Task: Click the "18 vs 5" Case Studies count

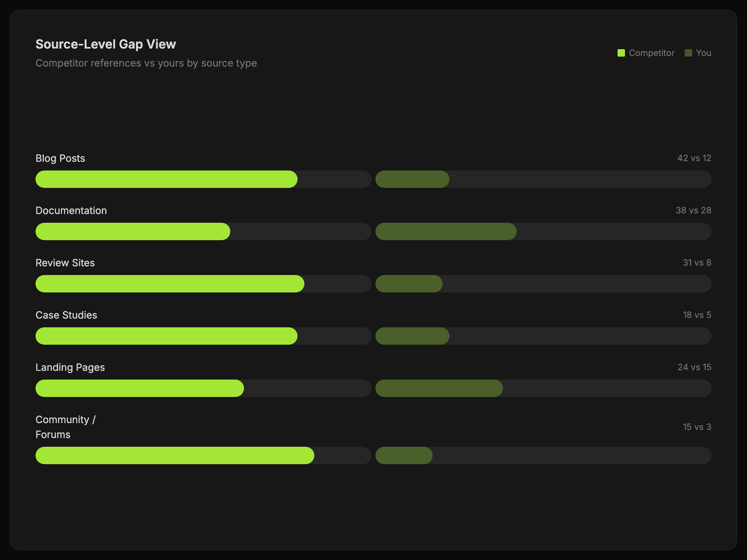Action: (x=697, y=315)
